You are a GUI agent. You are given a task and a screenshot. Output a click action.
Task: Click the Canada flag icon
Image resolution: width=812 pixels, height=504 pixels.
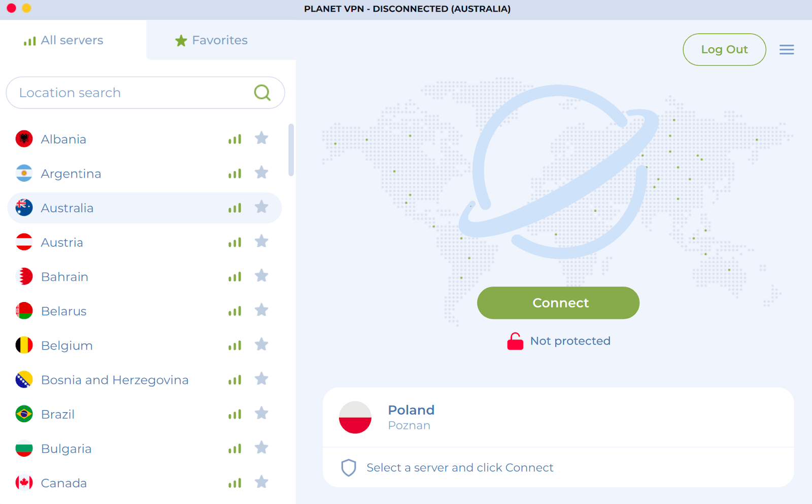tap(24, 483)
